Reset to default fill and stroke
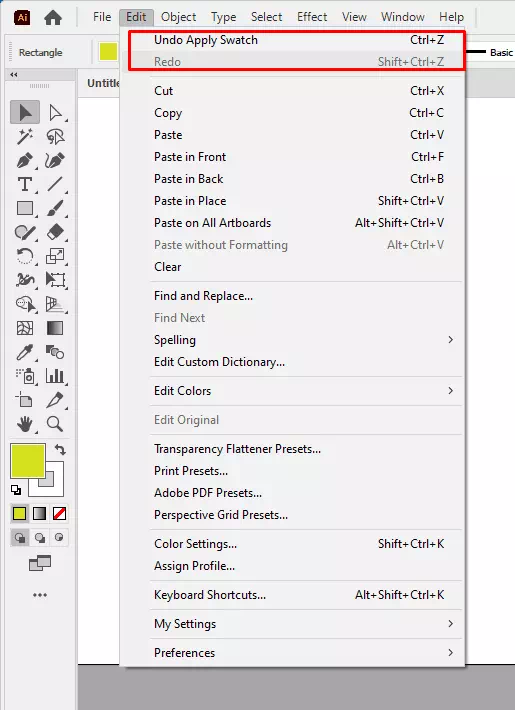This screenshot has width=515, height=710. [16, 490]
